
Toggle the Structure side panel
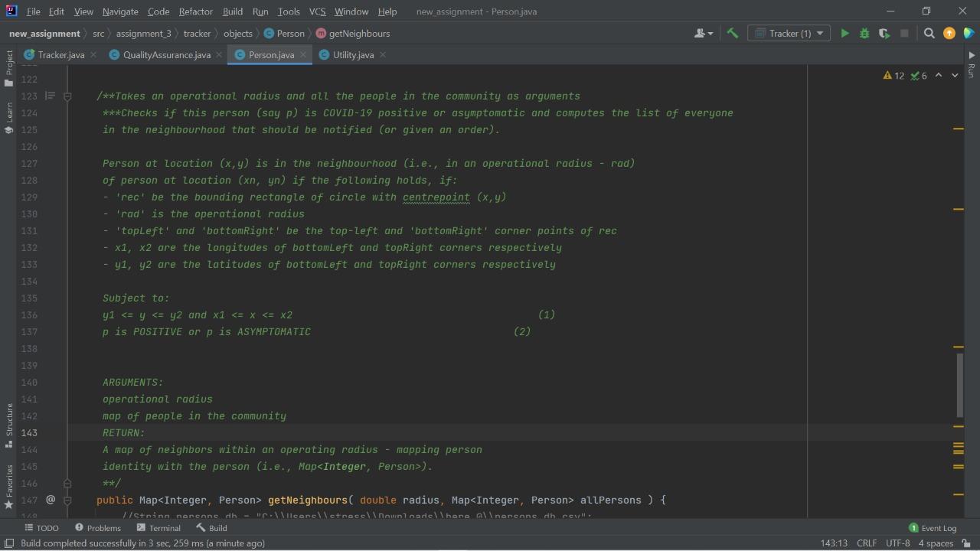coord(9,422)
